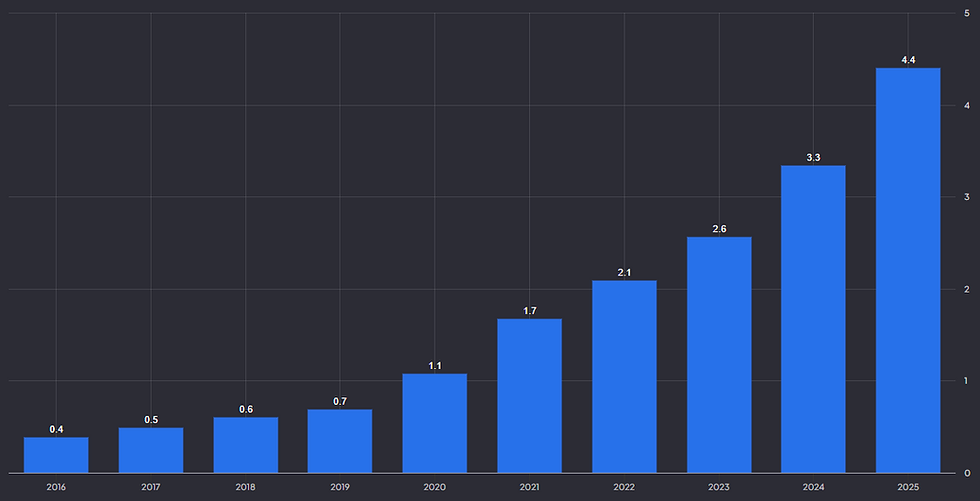Screen dimensions: 980x501
Task: Click the 2.6 value label
Action: coord(719,229)
